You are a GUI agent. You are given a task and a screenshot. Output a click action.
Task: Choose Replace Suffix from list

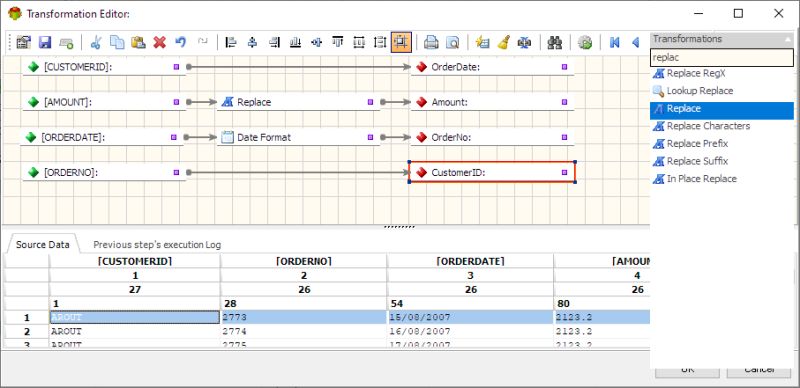pos(721,161)
